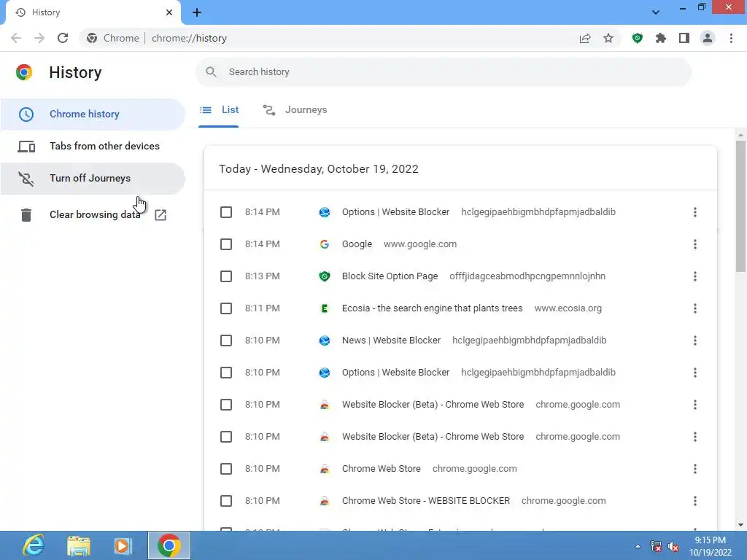Check the Chrome Web Store entry checkbox

pos(226,469)
